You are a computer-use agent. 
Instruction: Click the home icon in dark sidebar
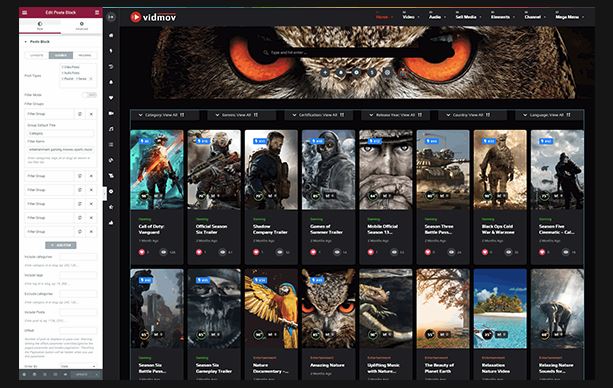coord(111,35)
